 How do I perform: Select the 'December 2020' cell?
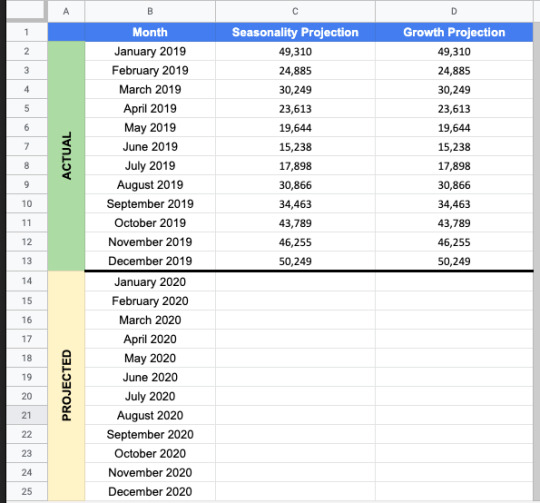[150, 491]
